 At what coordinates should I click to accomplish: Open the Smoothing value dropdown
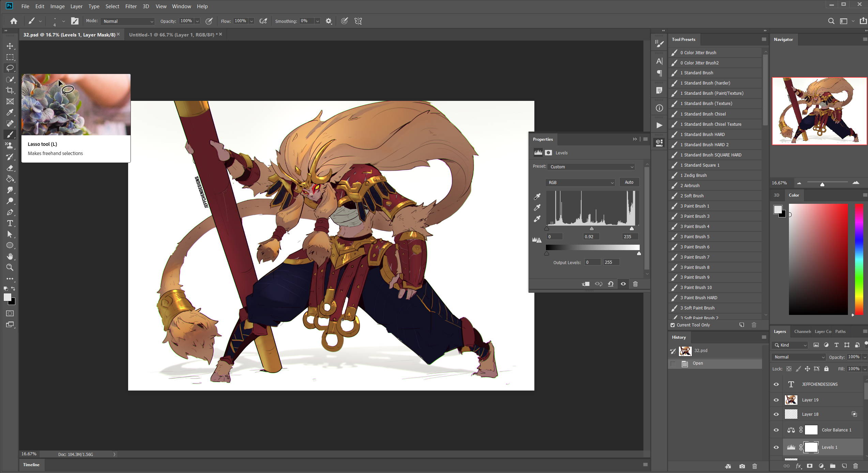318,21
